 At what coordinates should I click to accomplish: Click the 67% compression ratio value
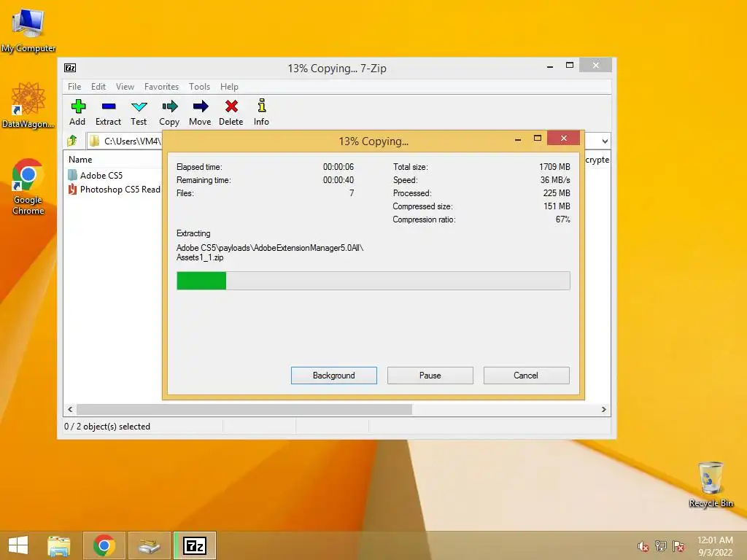pyautogui.click(x=562, y=219)
